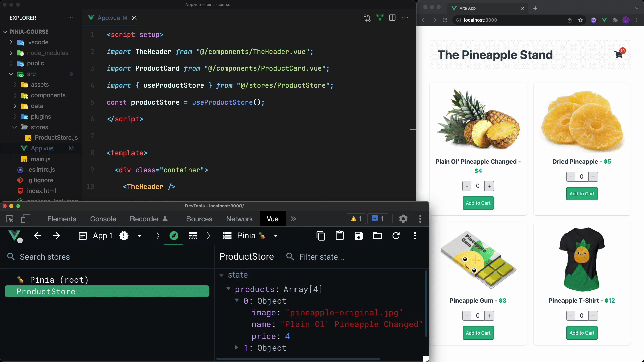Image resolution: width=644 pixels, height=362 pixels.
Task: Open editor more actions ellipsis menu
Action: [x=405, y=18]
